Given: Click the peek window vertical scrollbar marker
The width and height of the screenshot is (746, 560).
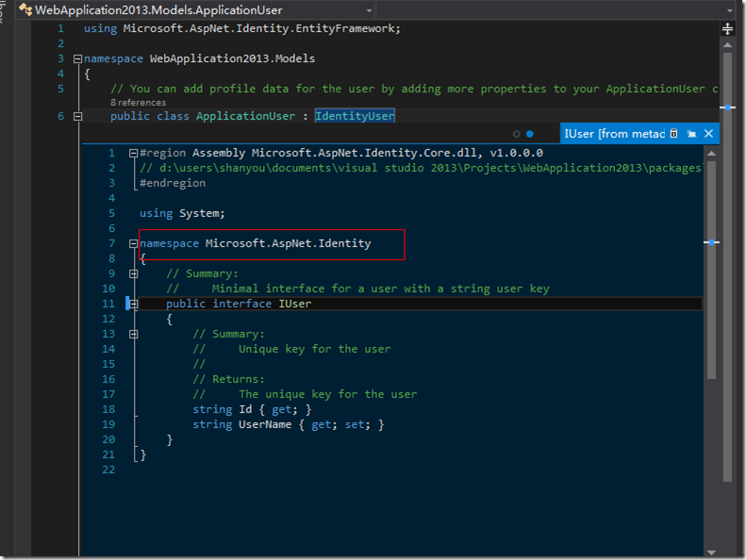Looking at the screenshot, I should (x=712, y=242).
